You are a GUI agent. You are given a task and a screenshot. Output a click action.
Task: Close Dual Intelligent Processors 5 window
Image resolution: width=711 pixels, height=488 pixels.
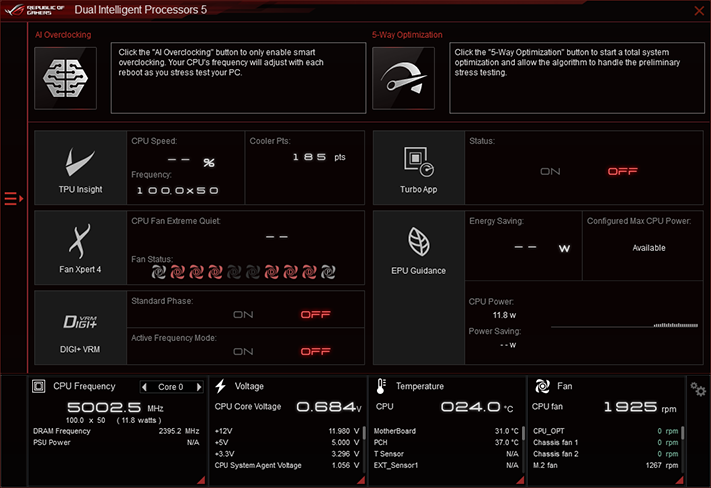click(x=699, y=10)
